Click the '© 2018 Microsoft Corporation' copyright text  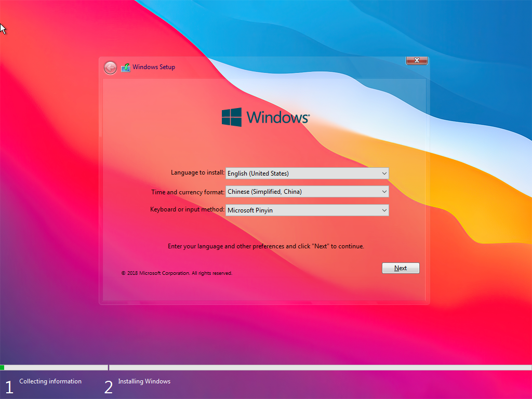[x=177, y=273]
